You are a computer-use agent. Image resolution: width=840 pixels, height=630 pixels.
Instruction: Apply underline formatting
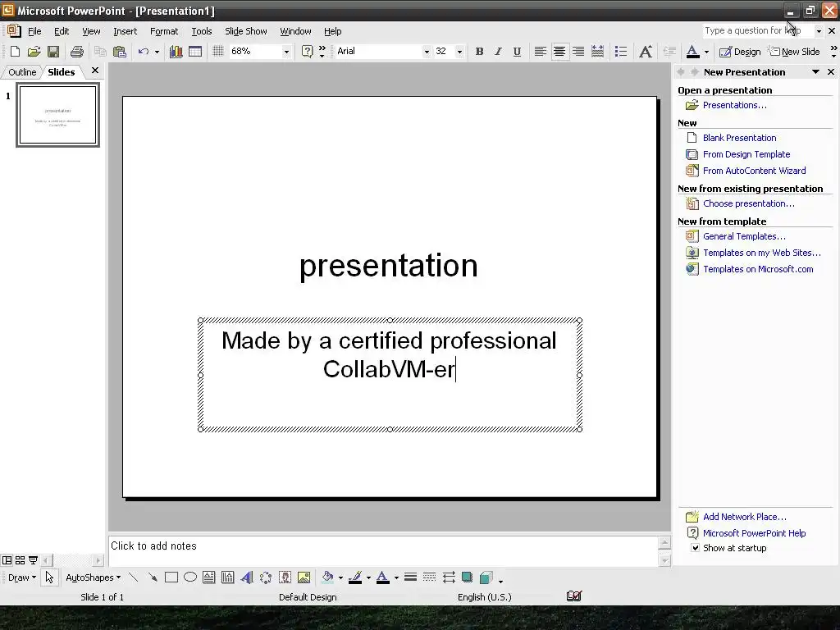(x=517, y=52)
